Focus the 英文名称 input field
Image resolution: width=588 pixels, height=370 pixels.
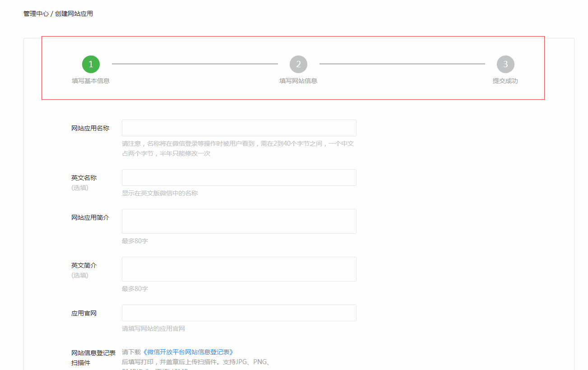(x=239, y=177)
